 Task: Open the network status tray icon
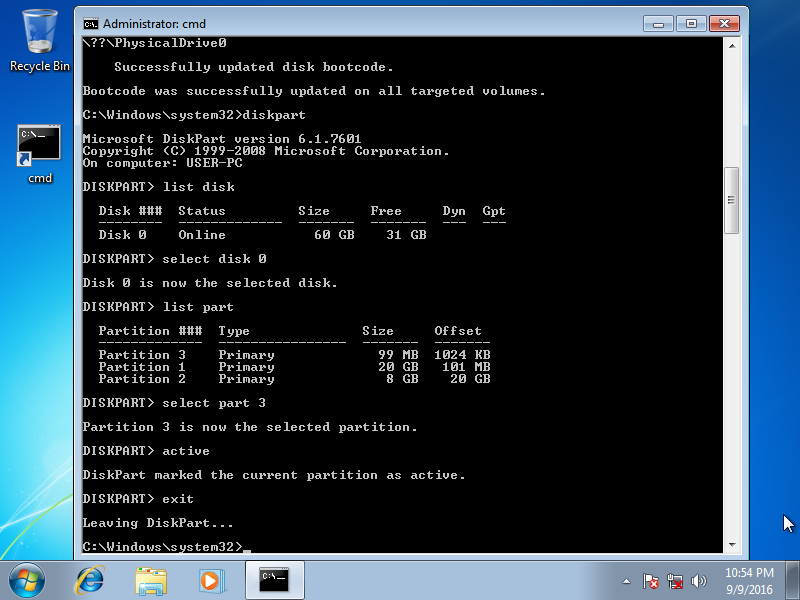click(x=675, y=581)
